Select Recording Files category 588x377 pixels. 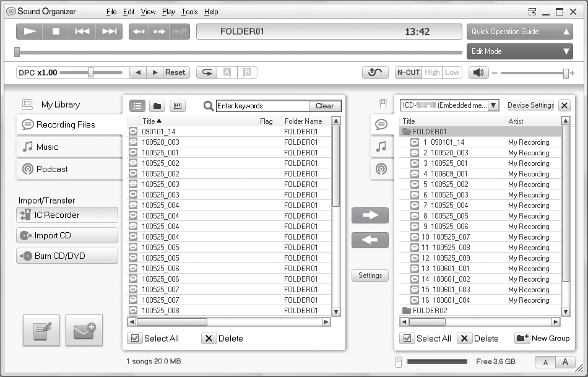click(x=69, y=124)
